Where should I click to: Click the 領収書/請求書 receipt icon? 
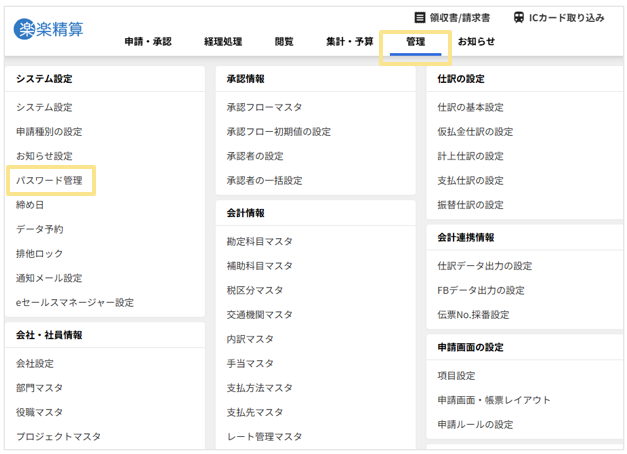tap(420, 17)
